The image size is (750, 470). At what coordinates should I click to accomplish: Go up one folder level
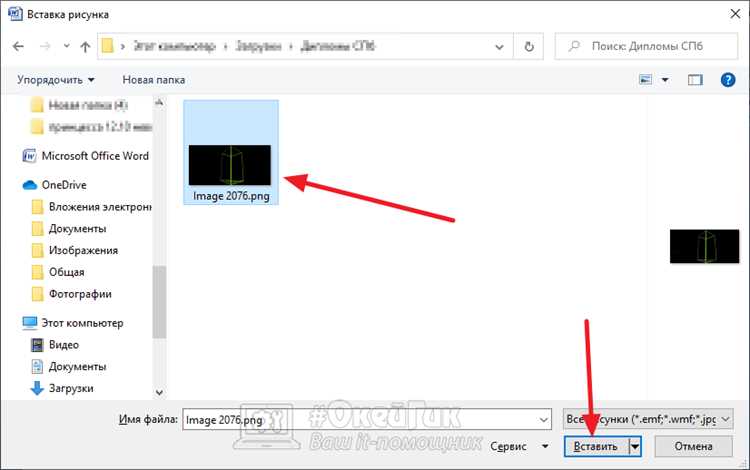coord(85,46)
